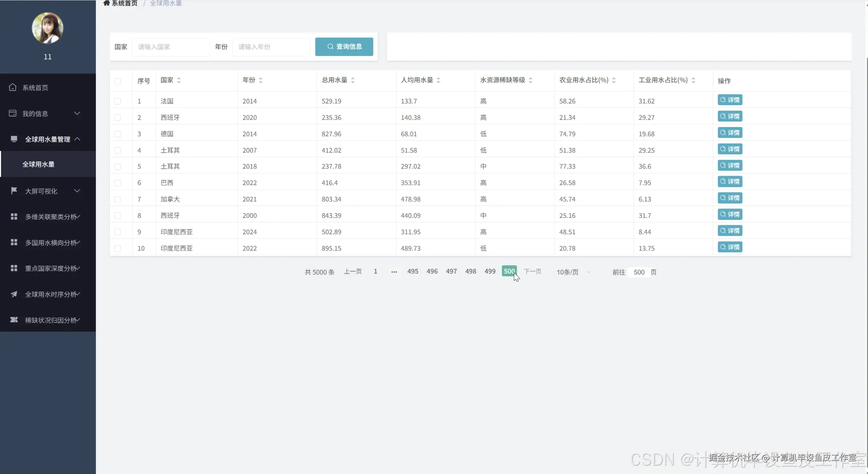Click the 大屏可视化 flag icon
This screenshot has height=474, width=868.
click(14, 191)
